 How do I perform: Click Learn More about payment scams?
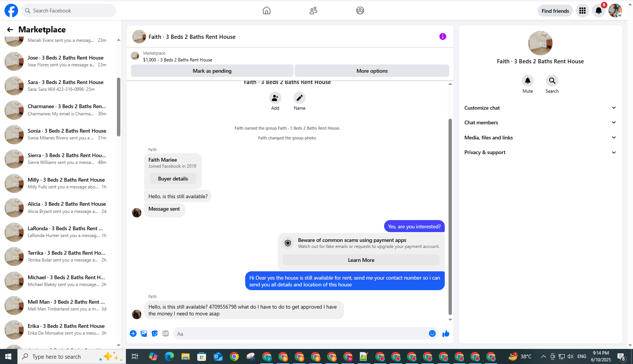361,260
